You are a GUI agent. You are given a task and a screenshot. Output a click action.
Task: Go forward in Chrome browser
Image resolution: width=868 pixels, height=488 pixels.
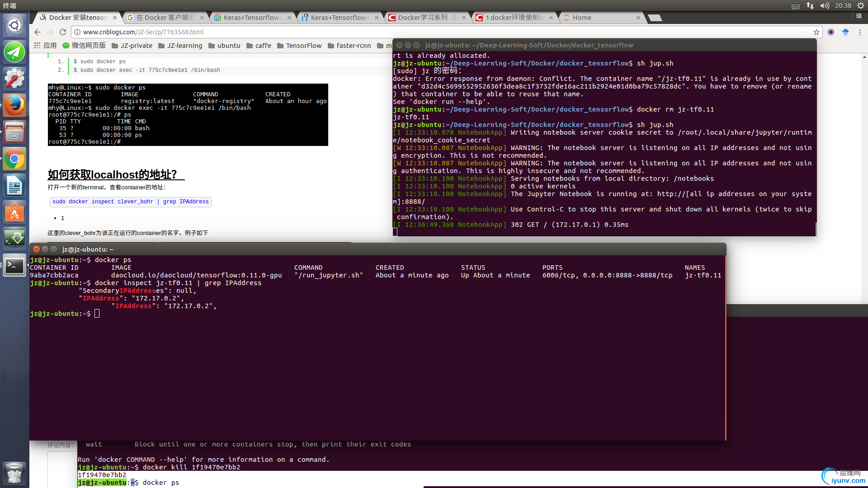(x=50, y=32)
